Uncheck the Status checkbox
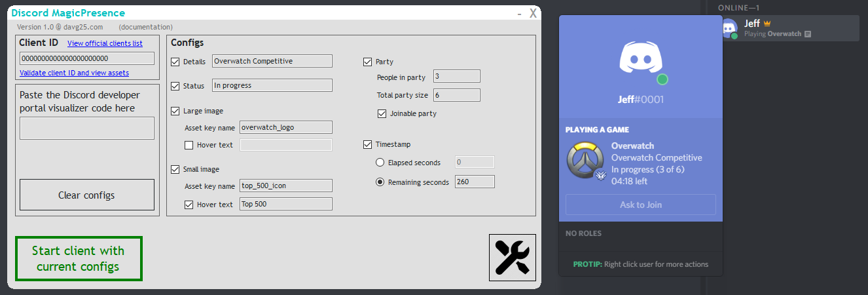 click(x=175, y=86)
